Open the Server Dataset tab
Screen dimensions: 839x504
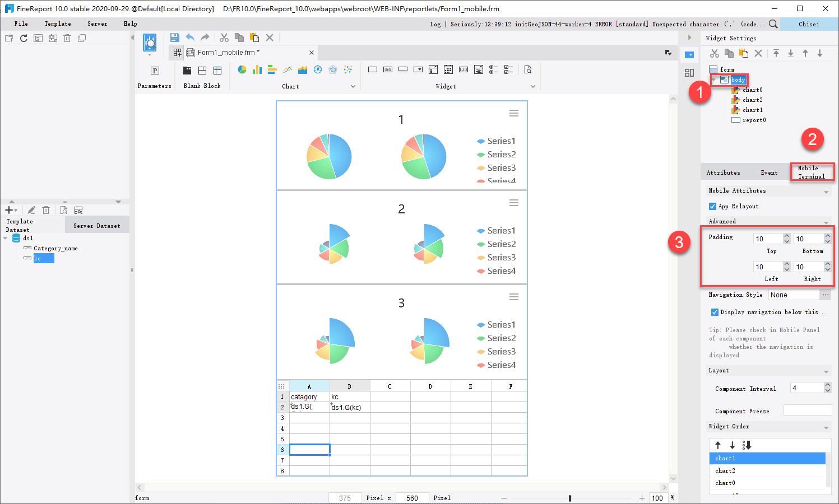click(97, 226)
